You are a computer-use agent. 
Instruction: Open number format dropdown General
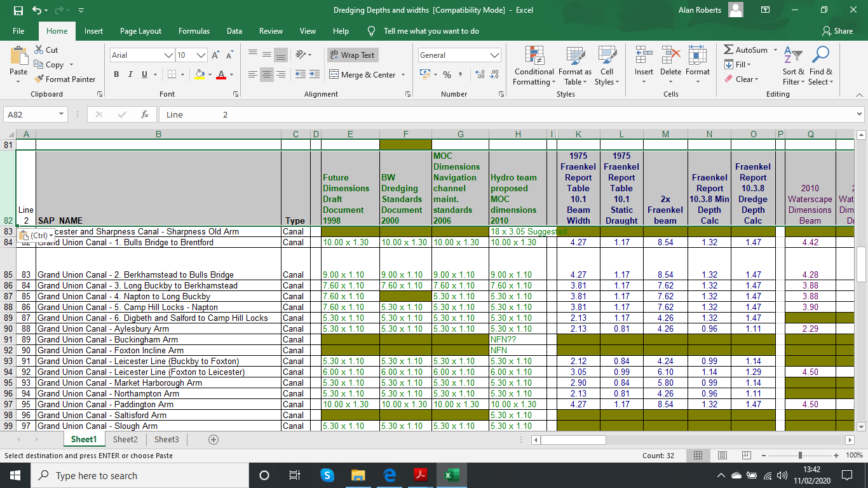[x=494, y=55]
